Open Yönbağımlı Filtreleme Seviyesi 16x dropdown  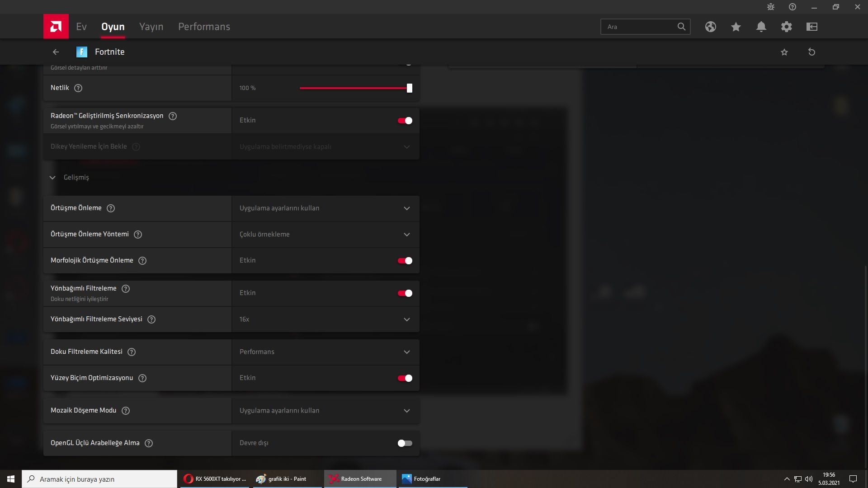325,319
